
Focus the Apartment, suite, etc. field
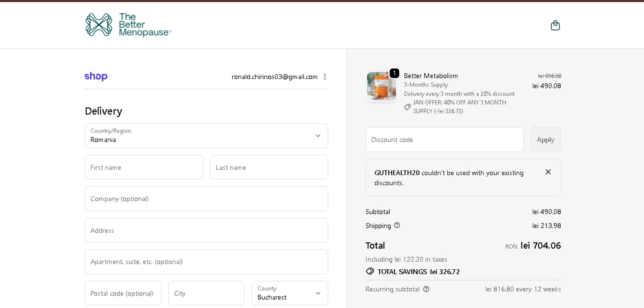(x=207, y=262)
